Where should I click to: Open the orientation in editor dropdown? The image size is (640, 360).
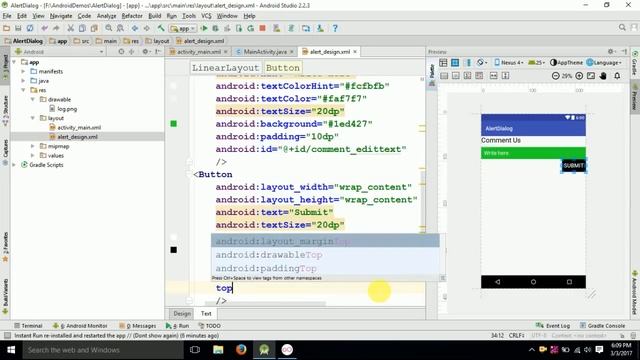[x=482, y=62]
